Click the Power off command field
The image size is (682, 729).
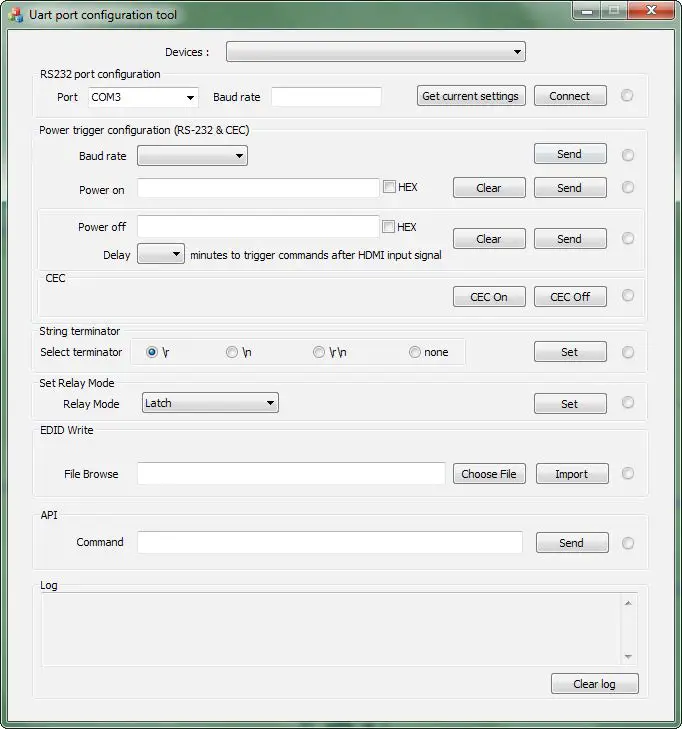pyautogui.click(x=258, y=227)
